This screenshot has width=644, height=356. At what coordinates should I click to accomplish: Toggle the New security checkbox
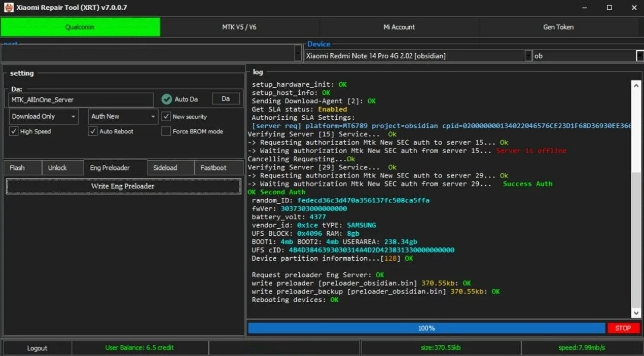(x=166, y=117)
